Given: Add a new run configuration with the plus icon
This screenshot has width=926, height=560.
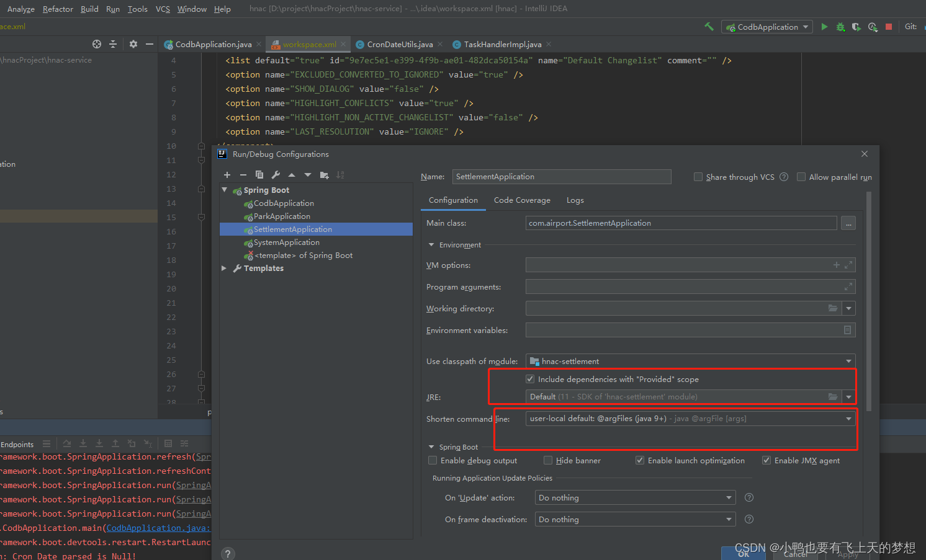Looking at the screenshot, I should pos(227,174).
